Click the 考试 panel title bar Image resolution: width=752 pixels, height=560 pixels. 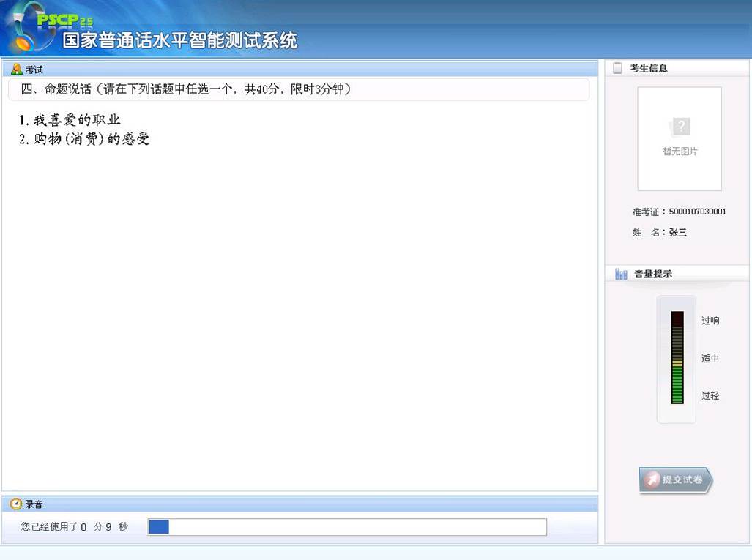point(293,69)
